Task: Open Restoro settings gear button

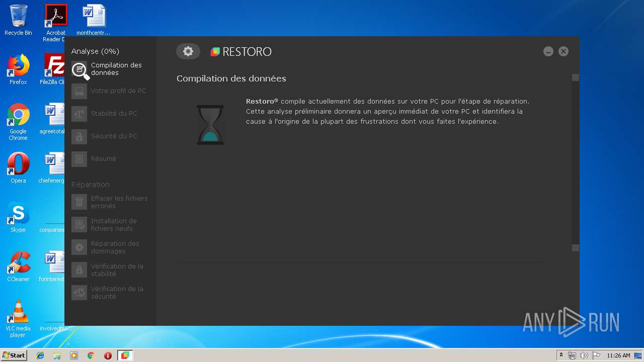Action: 188,51
